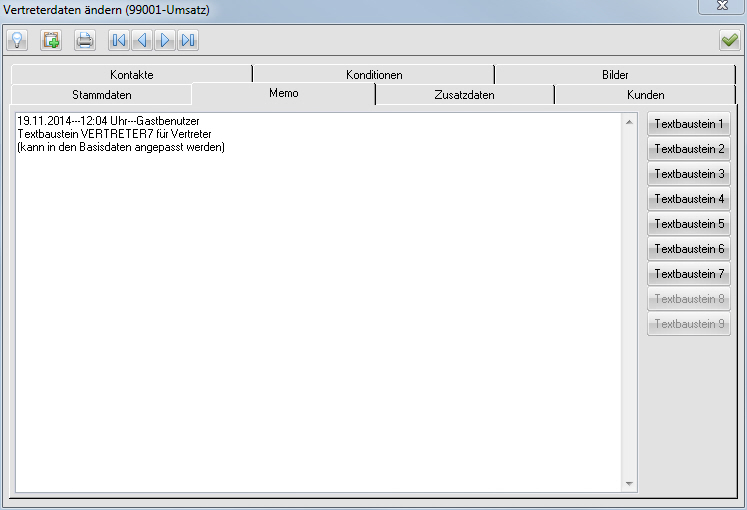
Task: Jump to the last record
Action: [x=188, y=40]
